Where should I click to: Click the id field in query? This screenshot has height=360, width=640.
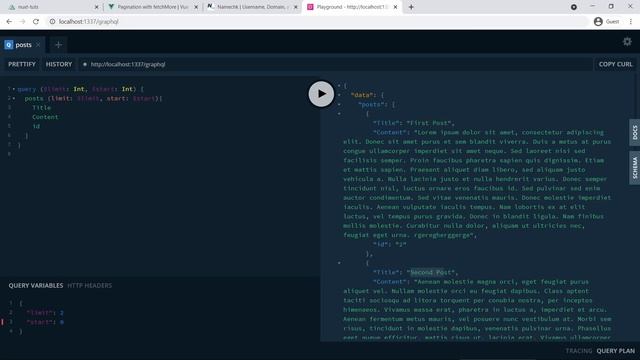point(36,126)
